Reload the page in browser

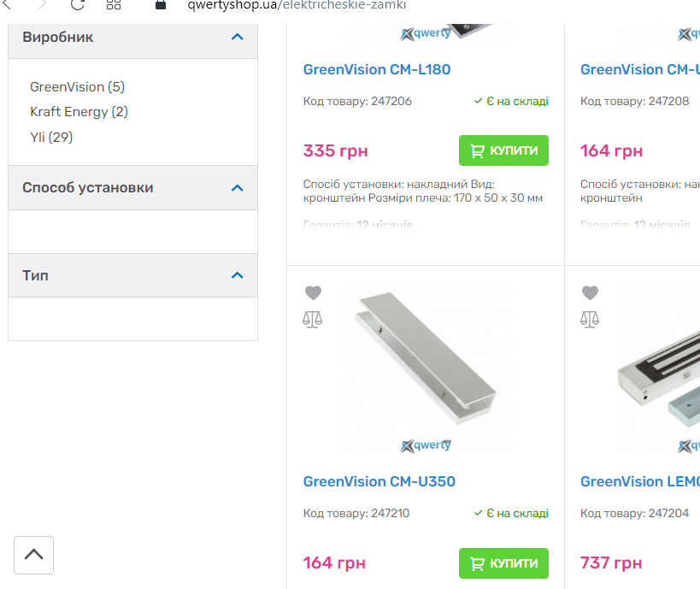point(78,4)
